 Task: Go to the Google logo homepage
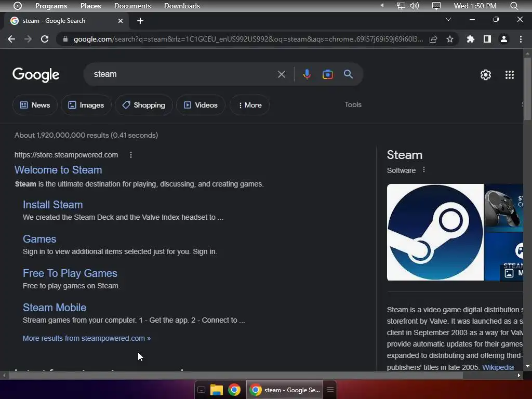[x=36, y=75]
